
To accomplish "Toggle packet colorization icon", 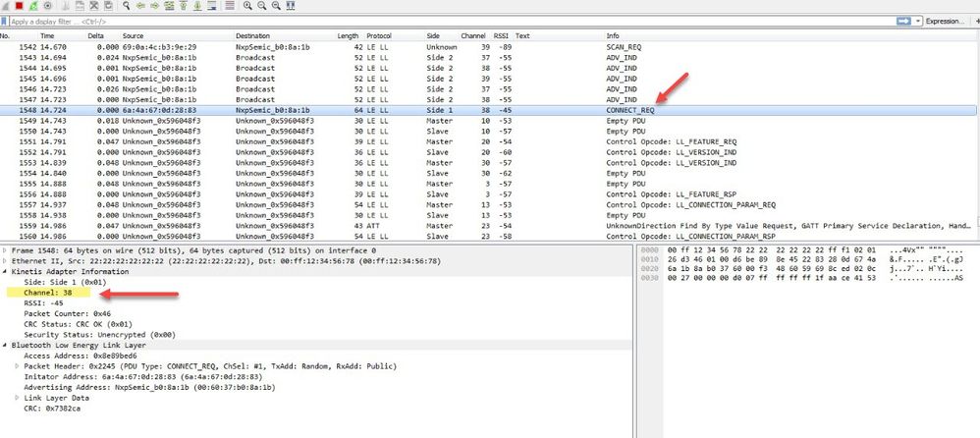I will tap(230, 6).
